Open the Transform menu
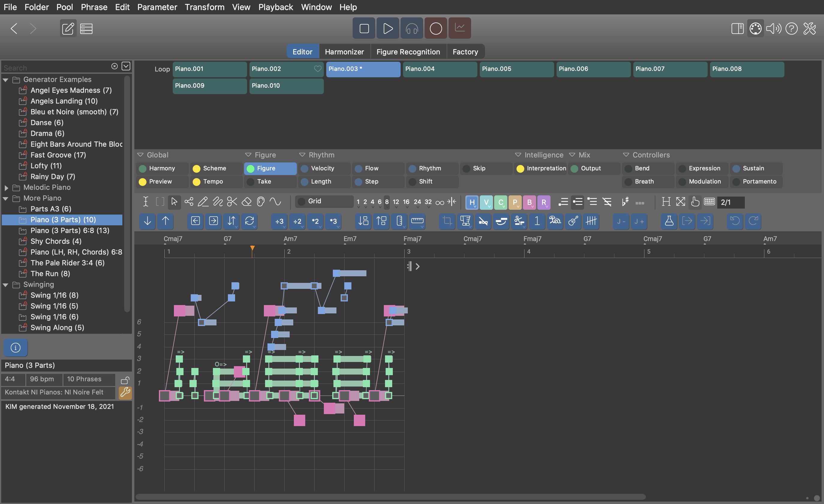The height and width of the screenshot is (504, 824). pyautogui.click(x=204, y=7)
